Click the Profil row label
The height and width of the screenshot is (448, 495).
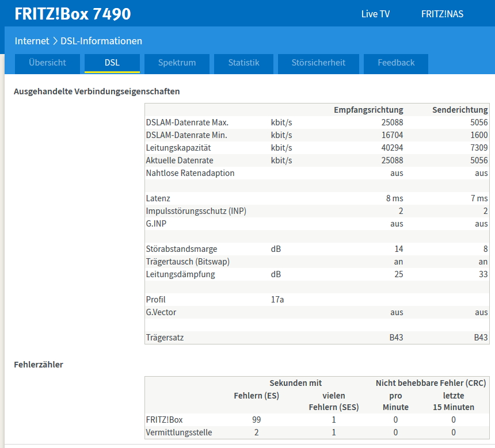155,300
